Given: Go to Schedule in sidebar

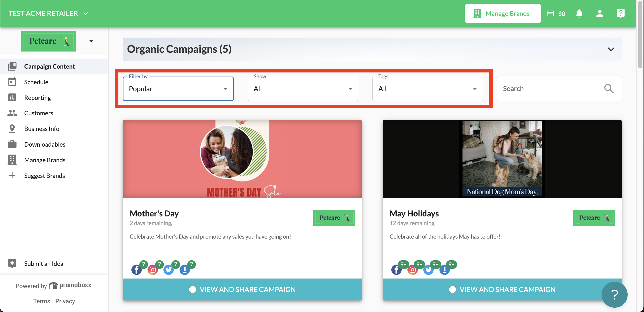Looking at the screenshot, I should [x=54, y=82].
